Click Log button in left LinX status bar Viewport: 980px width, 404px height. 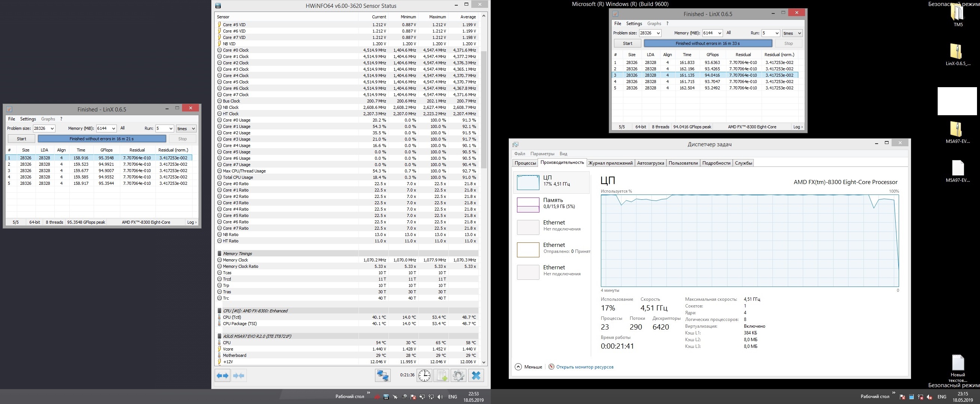coord(192,222)
